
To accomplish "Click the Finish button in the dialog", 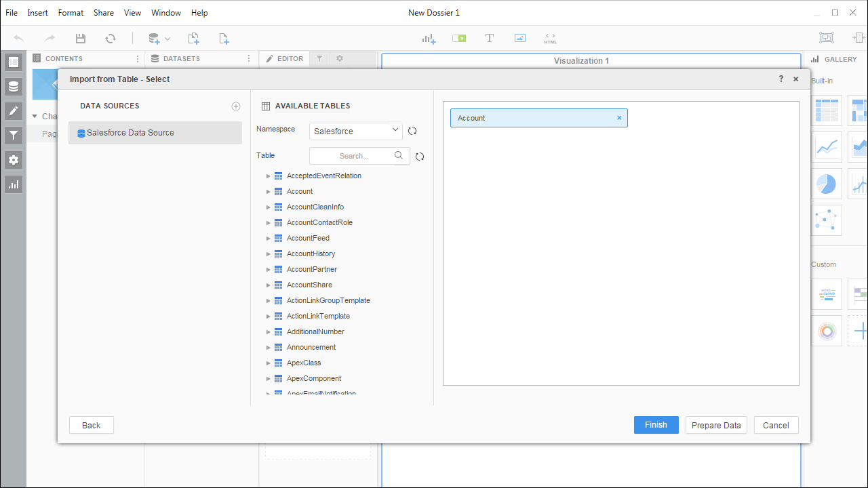I will 655,424.
